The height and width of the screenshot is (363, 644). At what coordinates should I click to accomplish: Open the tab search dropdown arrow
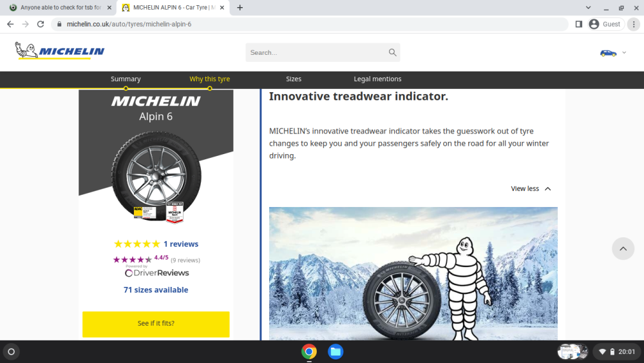pos(588,8)
